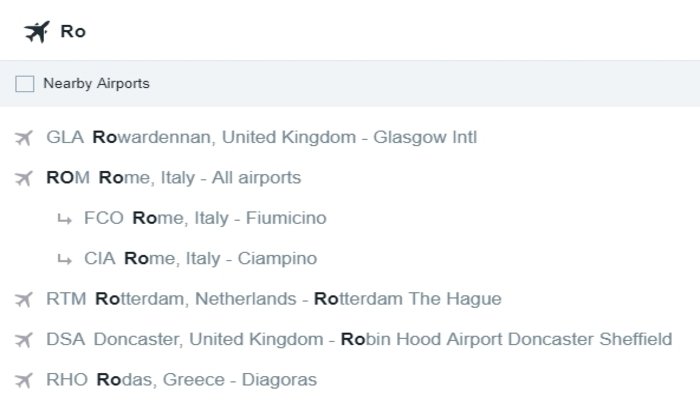Click the airplane icon next to RHO
Screen dimensions: 700x400
[24, 380]
